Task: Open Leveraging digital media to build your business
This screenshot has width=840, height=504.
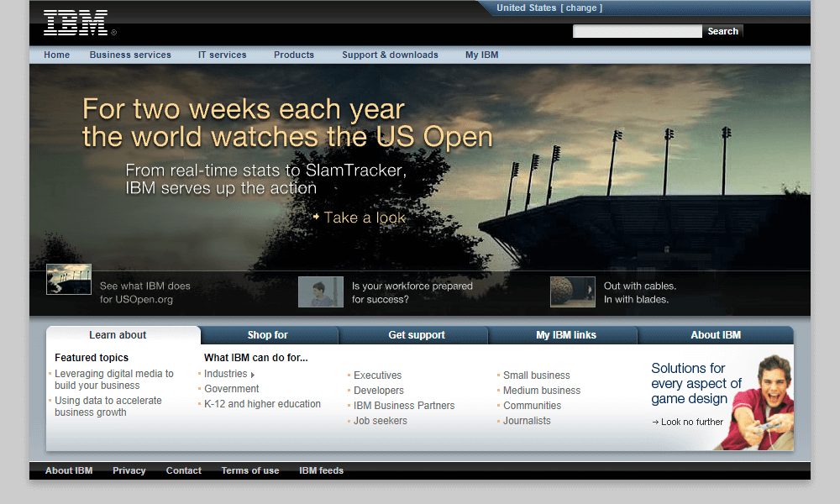Action: (114, 379)
